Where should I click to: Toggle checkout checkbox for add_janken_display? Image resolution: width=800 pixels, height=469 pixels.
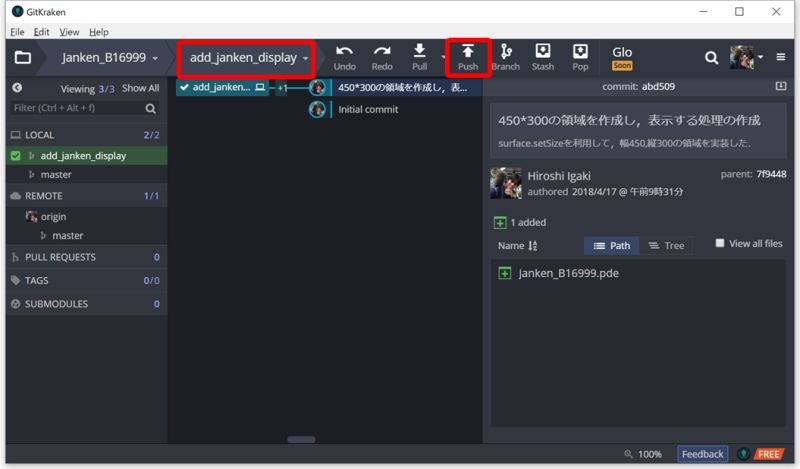[16, 156]
